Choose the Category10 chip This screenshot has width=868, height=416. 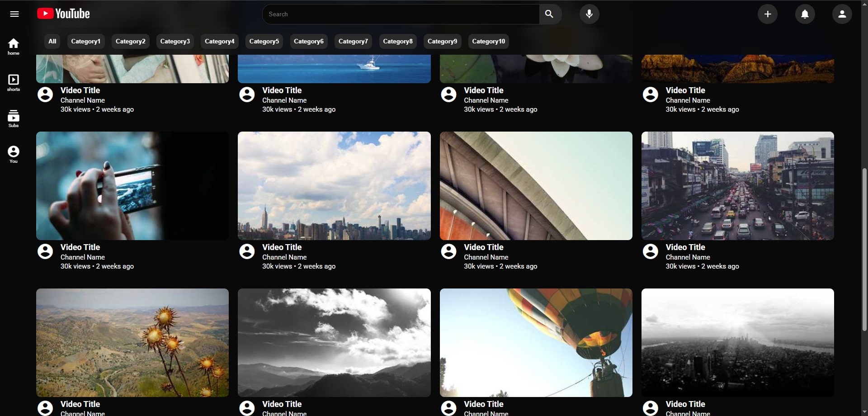(x=489, y=41)
